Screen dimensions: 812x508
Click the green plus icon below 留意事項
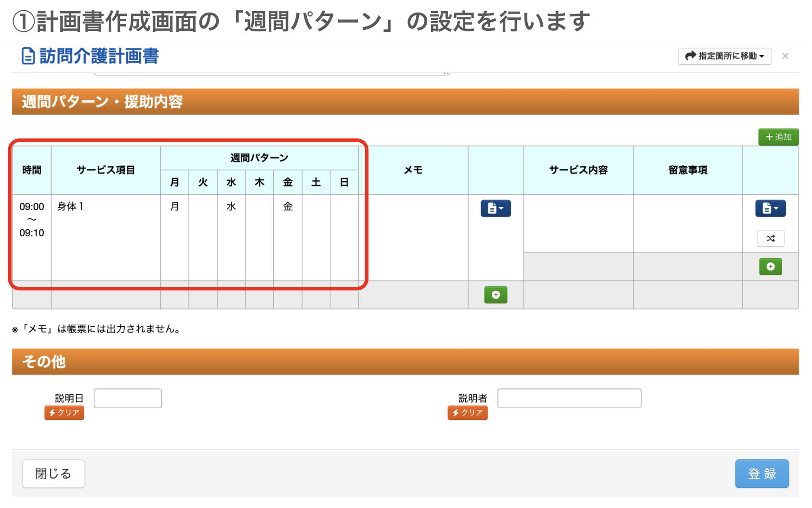[x=770, y=267]
